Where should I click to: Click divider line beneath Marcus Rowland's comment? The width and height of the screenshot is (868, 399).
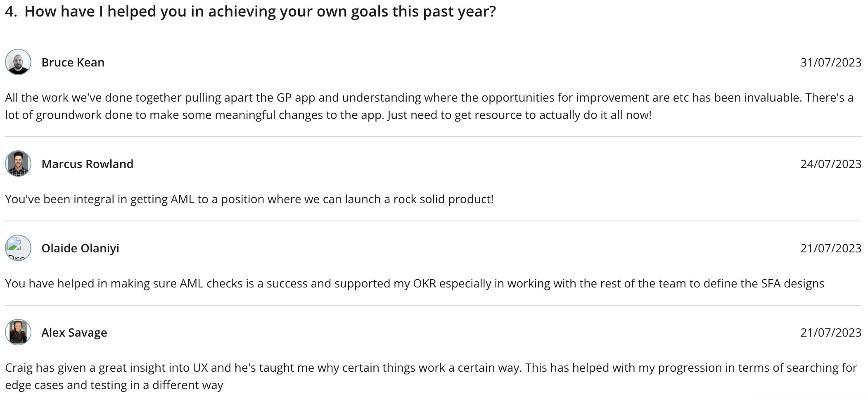coord(433,221)
